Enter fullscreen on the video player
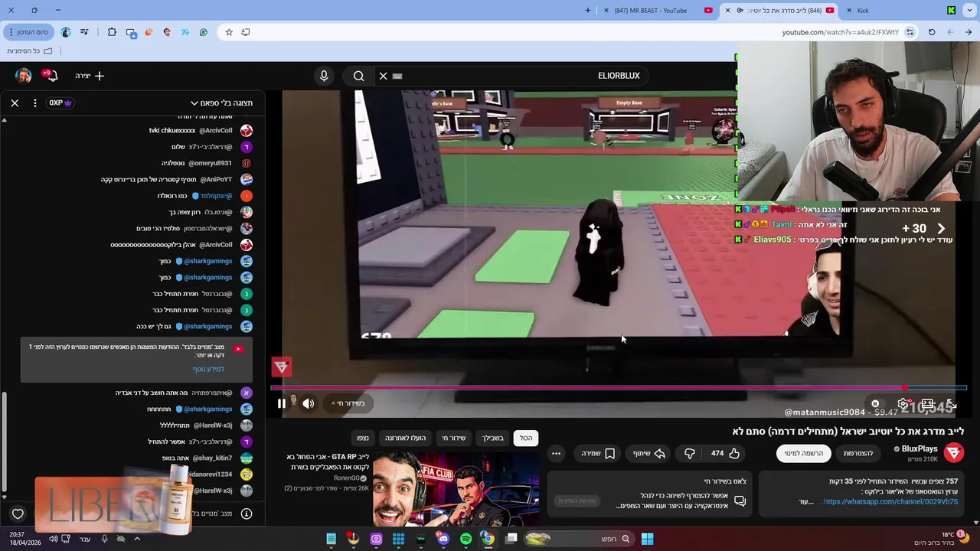 coord(951,403)
